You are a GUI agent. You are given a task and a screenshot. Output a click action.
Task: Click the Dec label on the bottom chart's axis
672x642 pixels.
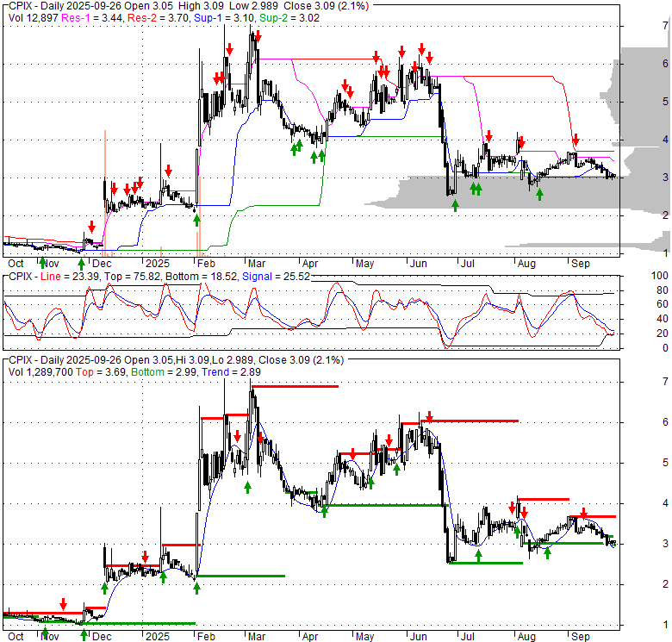pyautogui.click(x=102, y=637)
